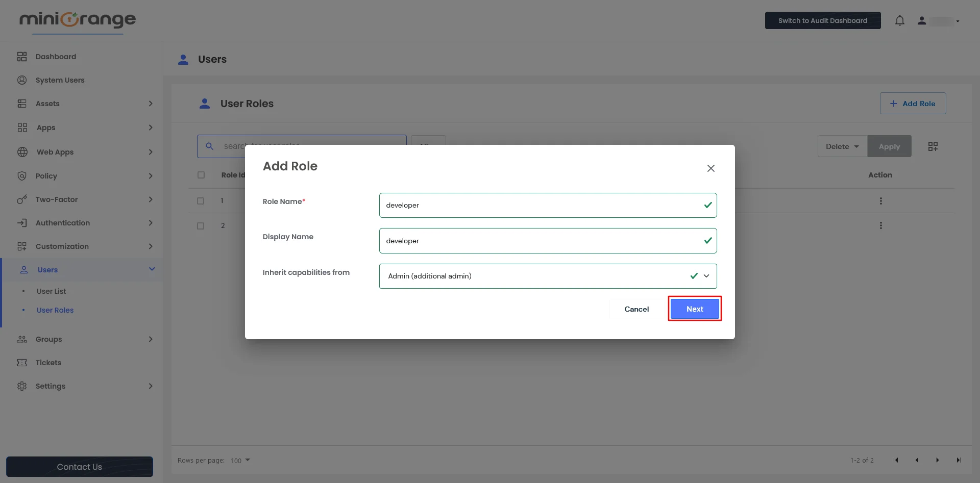Click the column layout icon beside Apply
Screen dimensions: 980x483
933,146
